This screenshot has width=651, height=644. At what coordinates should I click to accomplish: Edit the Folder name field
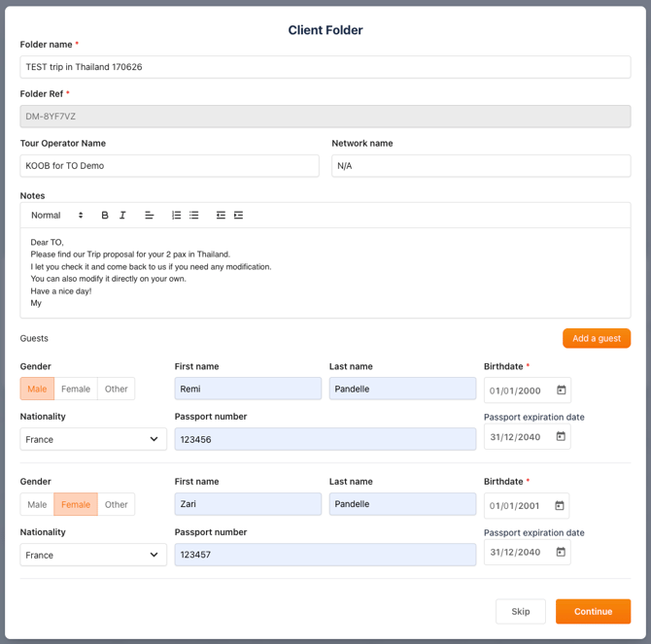tap(325, 67)
